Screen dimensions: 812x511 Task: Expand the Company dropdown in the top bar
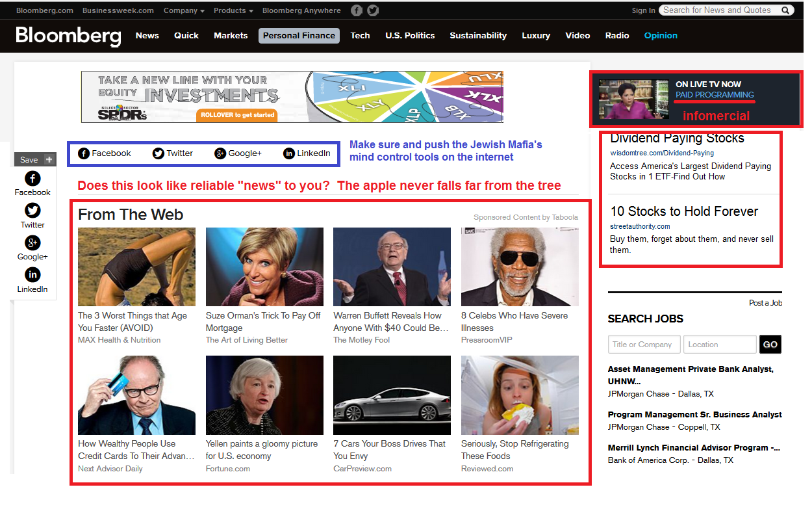coord(184,10)
